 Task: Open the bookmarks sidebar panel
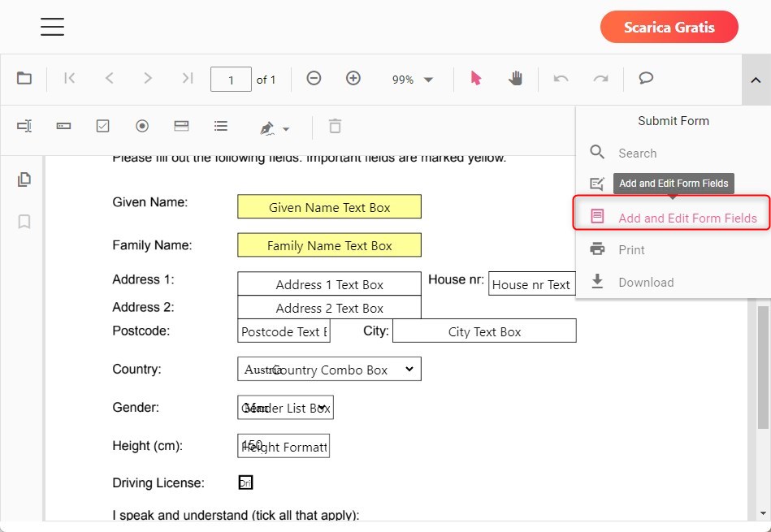[24, 222]
